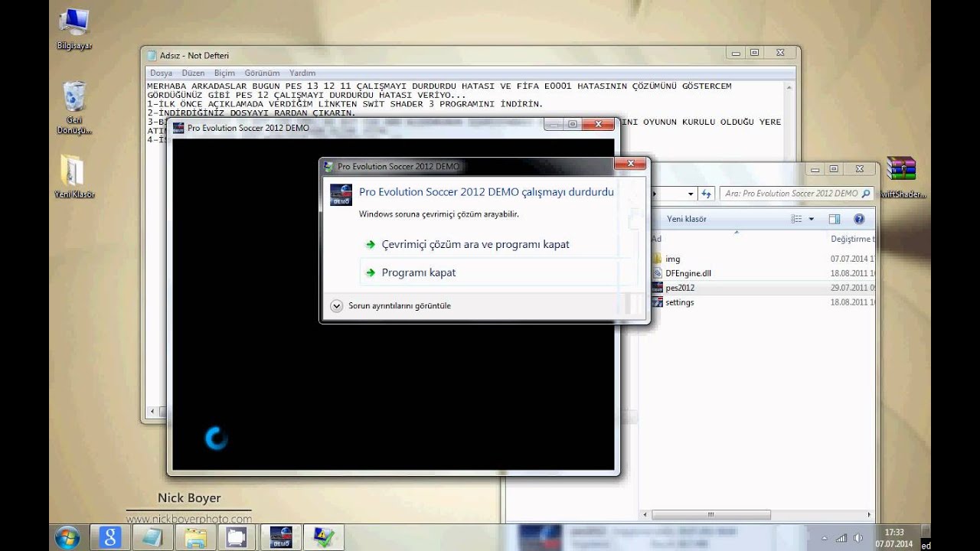This screenshot has width=980, height=551.
Task: Click the volume speaker tray icon
Action: (858, 538)
